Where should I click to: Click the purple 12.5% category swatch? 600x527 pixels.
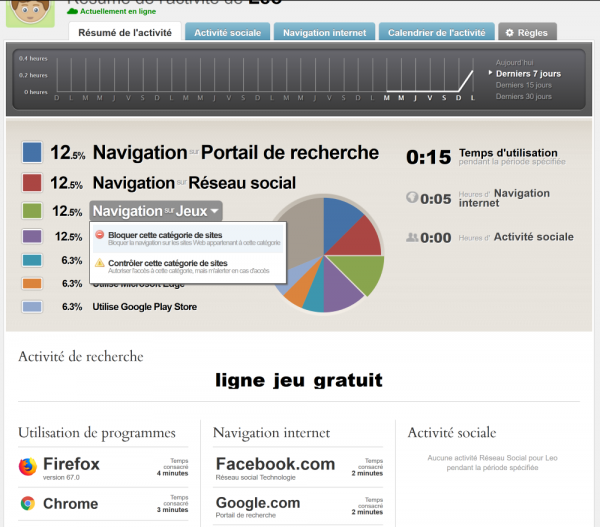click(32, 236)
